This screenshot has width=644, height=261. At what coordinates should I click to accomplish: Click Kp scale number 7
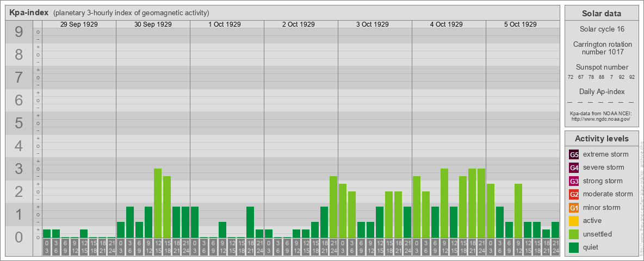tap(19, 78)
